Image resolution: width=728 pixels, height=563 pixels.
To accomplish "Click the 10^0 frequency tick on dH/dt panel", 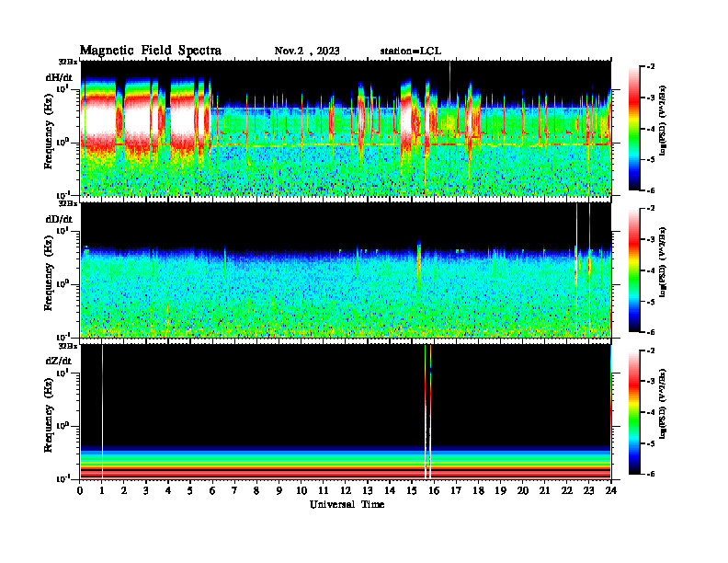I will pos(63,142).
